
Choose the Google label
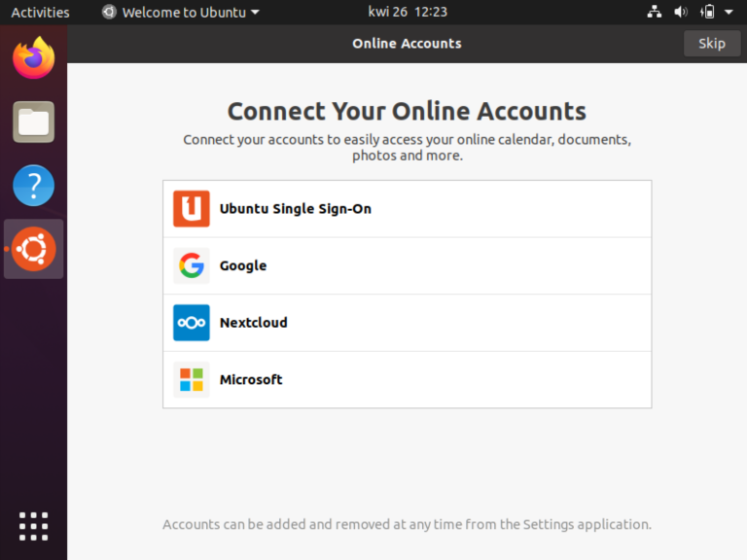click(243, 265)
